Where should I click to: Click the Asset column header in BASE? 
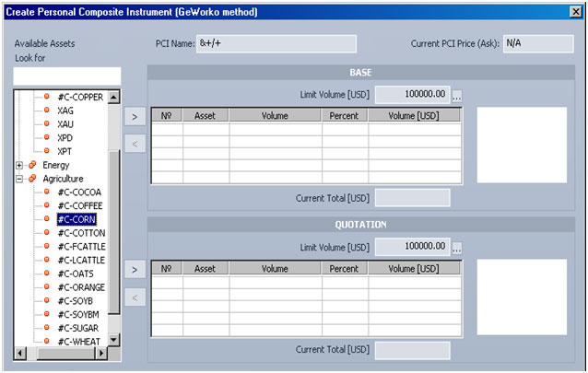(x=206, y=116)
